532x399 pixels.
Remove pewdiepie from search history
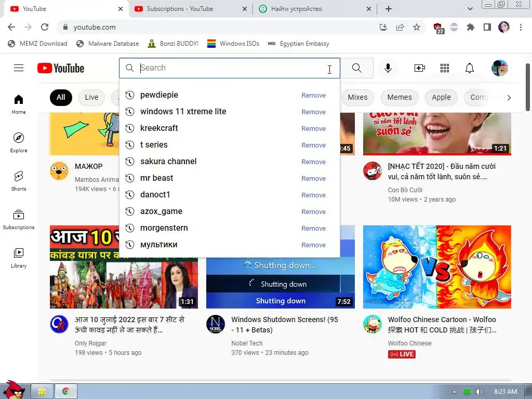coord(313,96)
